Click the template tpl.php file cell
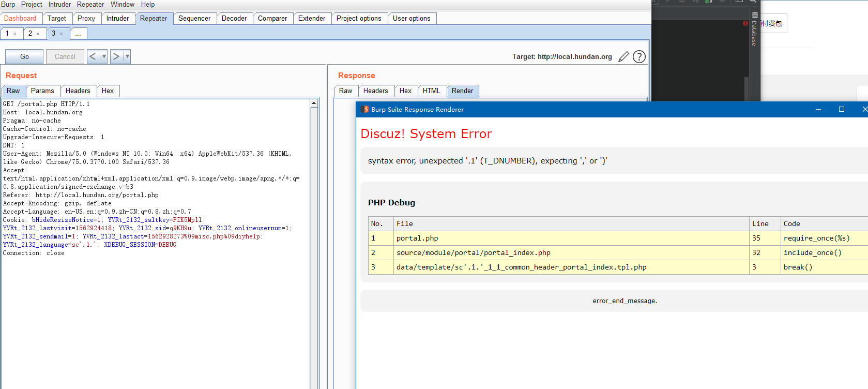868x389 pixels. [x=571, y=267]
